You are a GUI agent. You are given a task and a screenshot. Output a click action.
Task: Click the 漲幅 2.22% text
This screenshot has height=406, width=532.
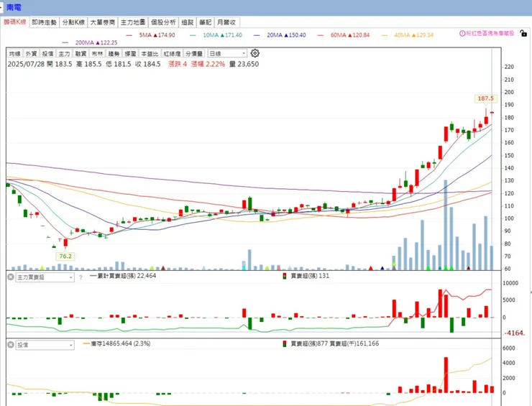208,64
